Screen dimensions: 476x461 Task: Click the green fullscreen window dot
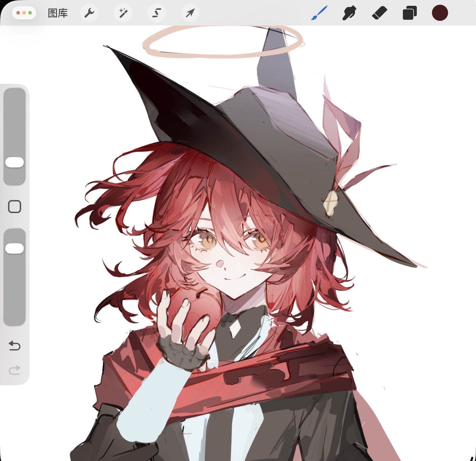pyautogui.click(x=30, y=13)
